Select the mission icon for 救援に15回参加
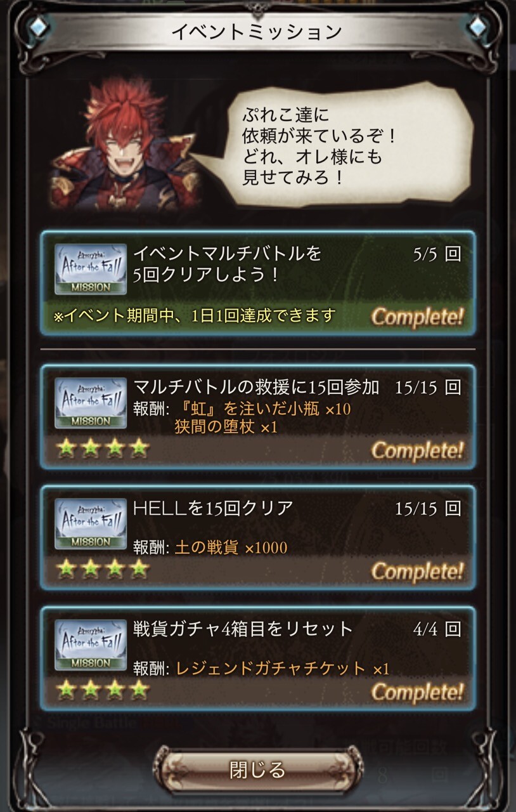516x812 pixels. click(x=91, y=403)
